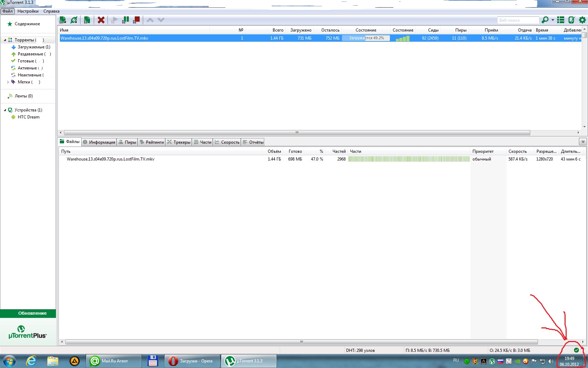Click the green network status checkmark icon
The height and width of the screenshot is (368, 588).
point(576,350)
